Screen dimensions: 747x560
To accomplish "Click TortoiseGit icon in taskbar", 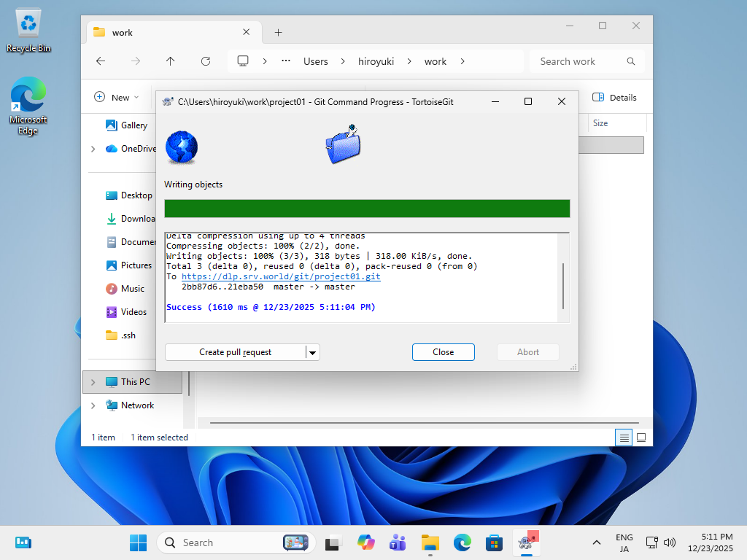I will pyautogui.click(x=526, y=542).
